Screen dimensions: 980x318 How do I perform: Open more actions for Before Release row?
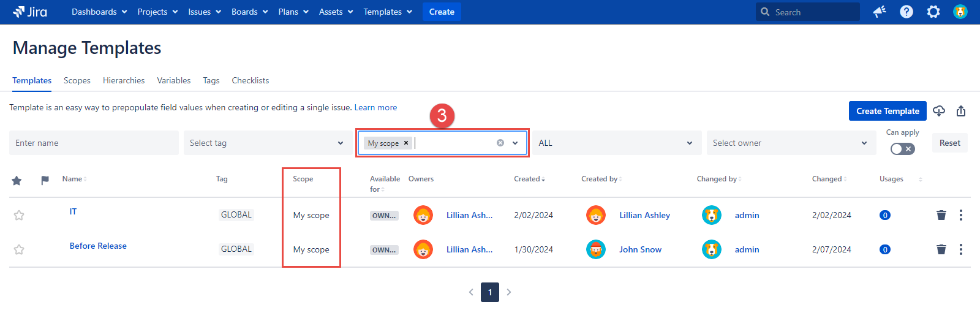[x=961, y=249]
